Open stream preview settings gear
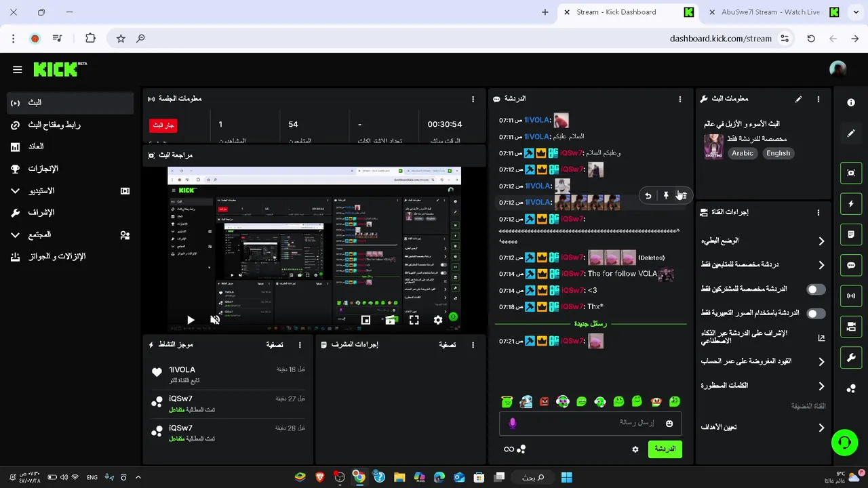Screen dimensions: 868x488 438,320
